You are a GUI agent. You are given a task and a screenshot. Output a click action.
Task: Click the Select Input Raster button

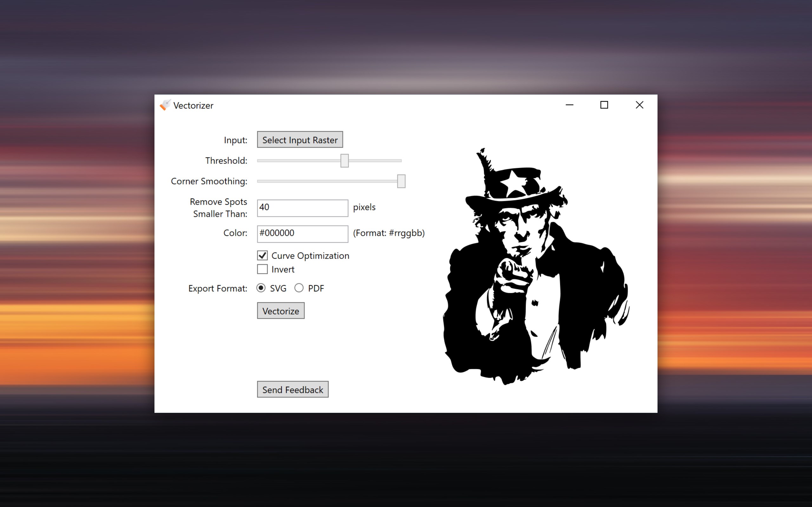pyautogui.click(x=300, y=139)
